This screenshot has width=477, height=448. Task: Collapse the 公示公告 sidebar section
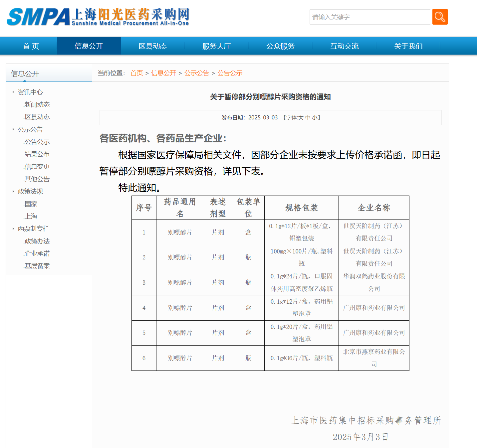pyautogui.click(x=30, y=129)
